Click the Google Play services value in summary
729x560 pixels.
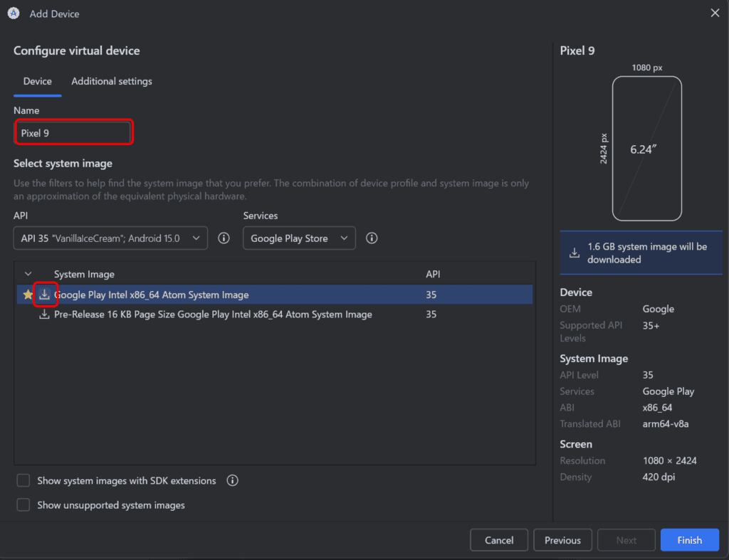point(668,391)
